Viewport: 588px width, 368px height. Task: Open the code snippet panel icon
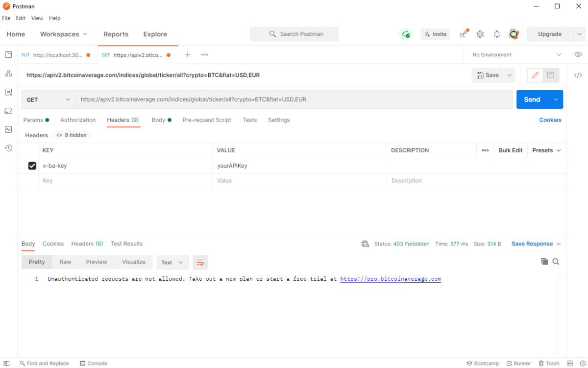pyautogui.click(x=578, y=75)
